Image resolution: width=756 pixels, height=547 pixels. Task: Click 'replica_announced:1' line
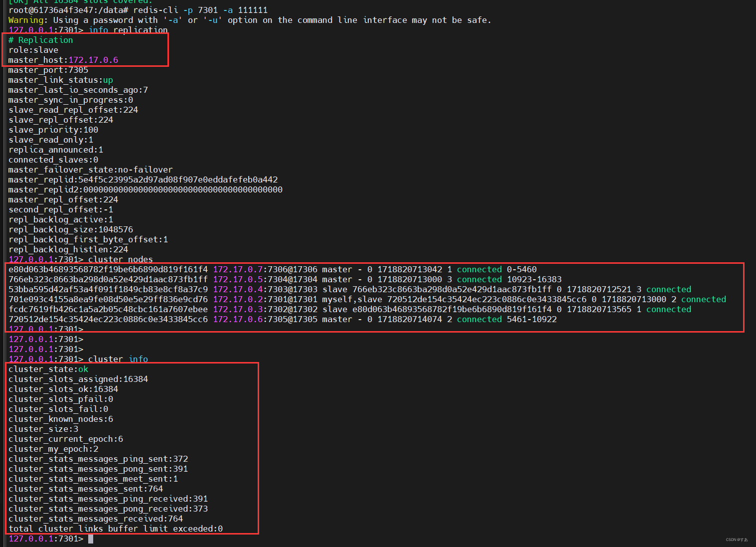coord(56,150)
